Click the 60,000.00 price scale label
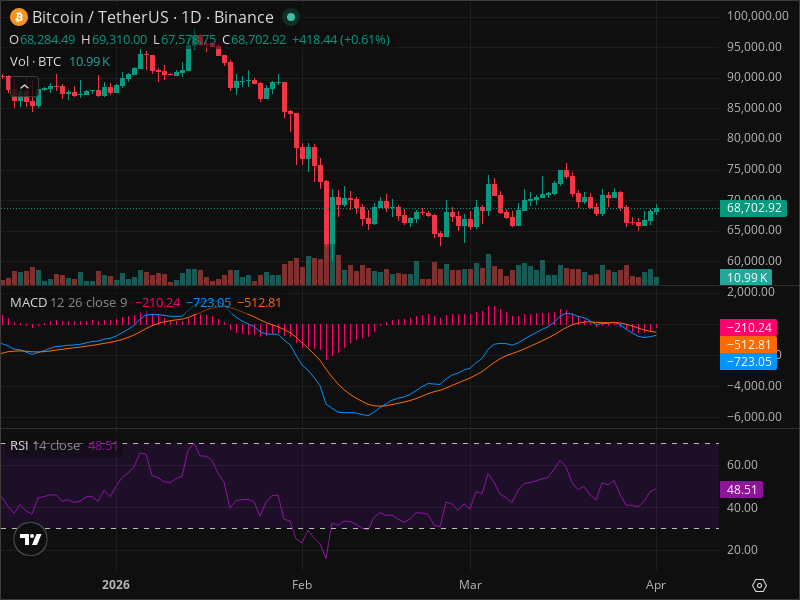This screenshot has width=800, height=600. coord(754,261)
